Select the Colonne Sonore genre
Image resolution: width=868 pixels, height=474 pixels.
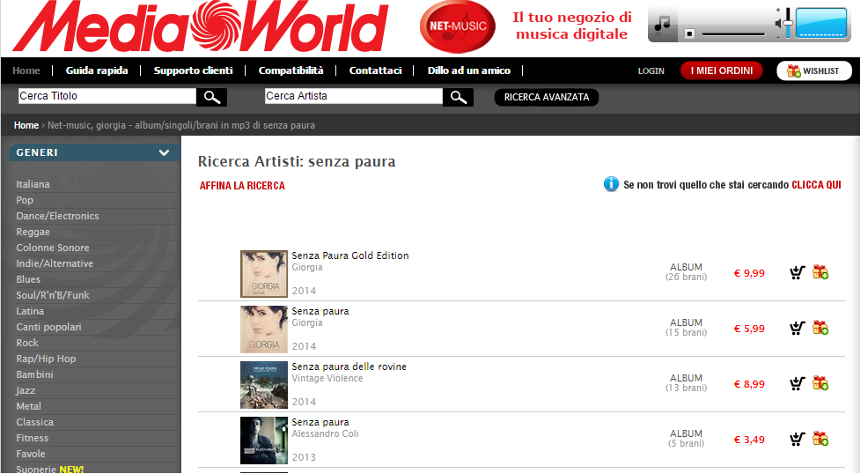53,248
